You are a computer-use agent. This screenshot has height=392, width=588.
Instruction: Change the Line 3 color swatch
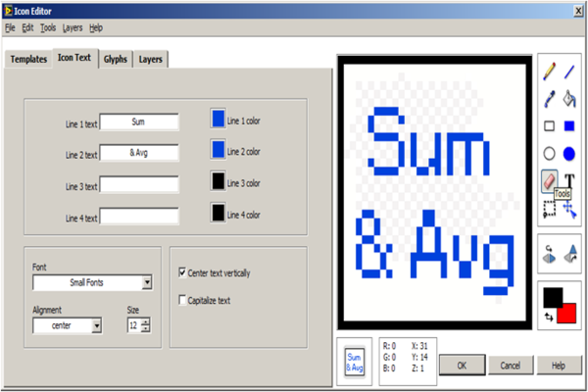[x=219, y=180]
